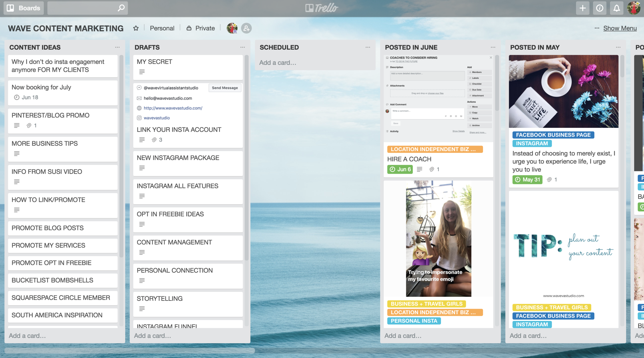Click the green Jun 6 due badge

click(400, 169)
